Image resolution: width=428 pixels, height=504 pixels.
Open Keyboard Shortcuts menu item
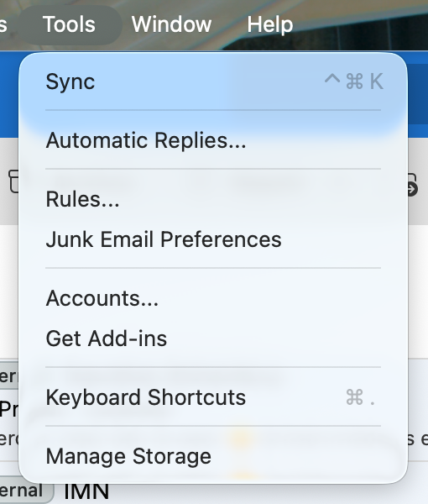[213, 397]
